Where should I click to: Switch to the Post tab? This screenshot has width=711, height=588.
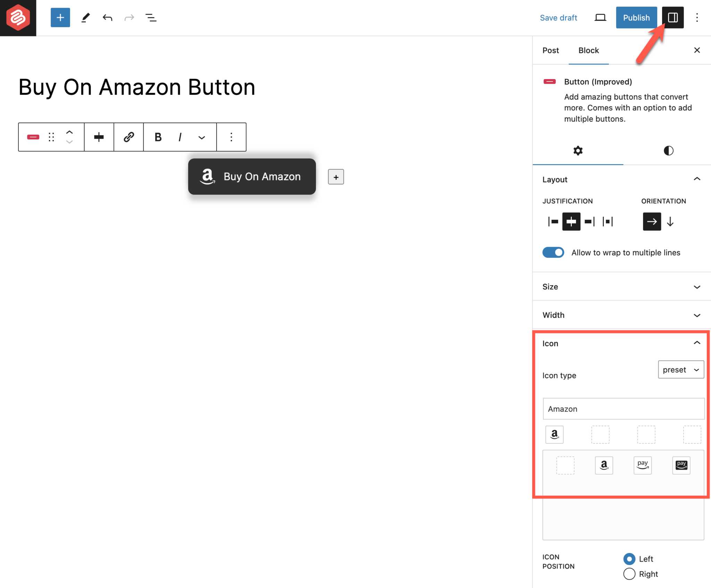[550, 50]
